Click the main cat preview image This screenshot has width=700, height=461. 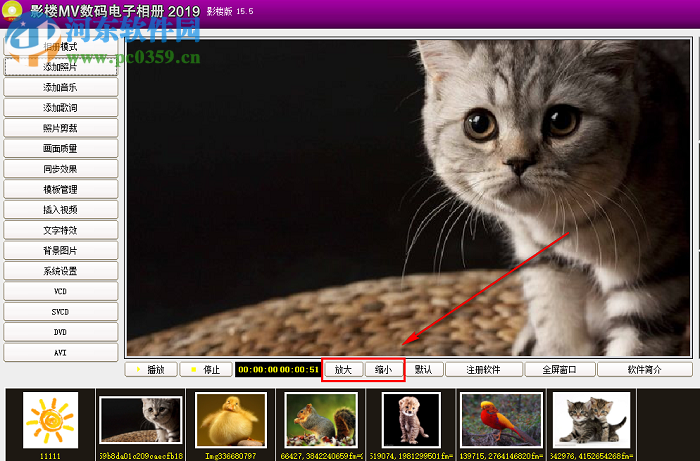pos(408,198)
